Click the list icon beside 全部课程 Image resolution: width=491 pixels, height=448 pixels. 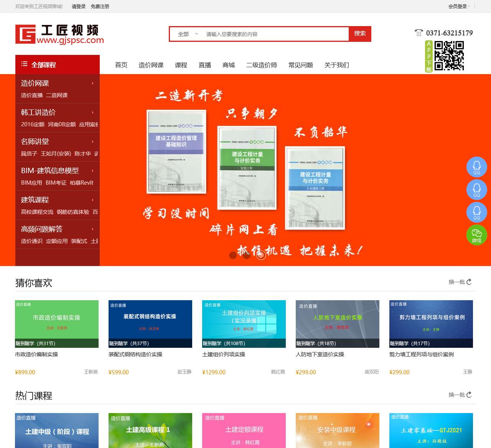coord(24,64)
